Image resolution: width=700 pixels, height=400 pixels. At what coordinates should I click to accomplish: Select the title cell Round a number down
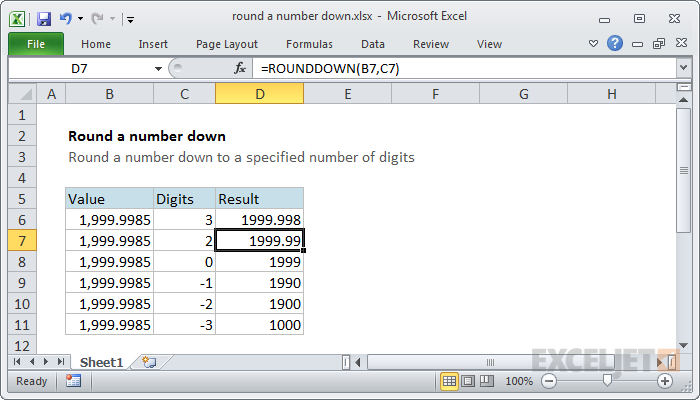(147, 136)
